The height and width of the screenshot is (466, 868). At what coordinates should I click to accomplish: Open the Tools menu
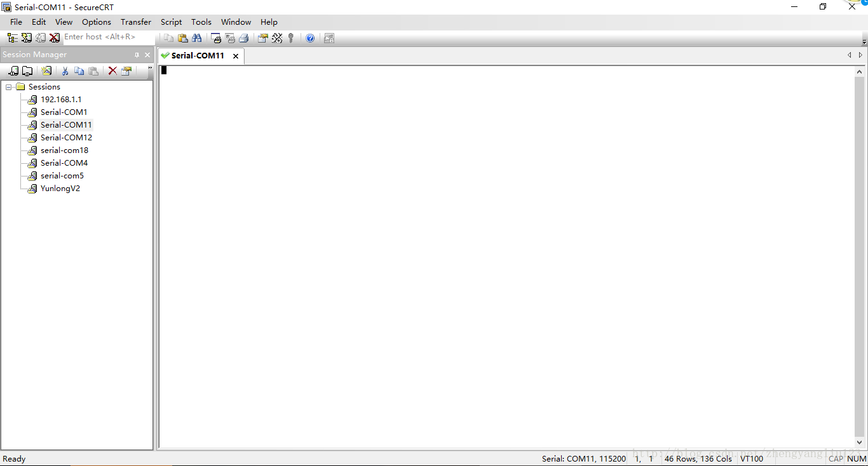click(201, 22)
